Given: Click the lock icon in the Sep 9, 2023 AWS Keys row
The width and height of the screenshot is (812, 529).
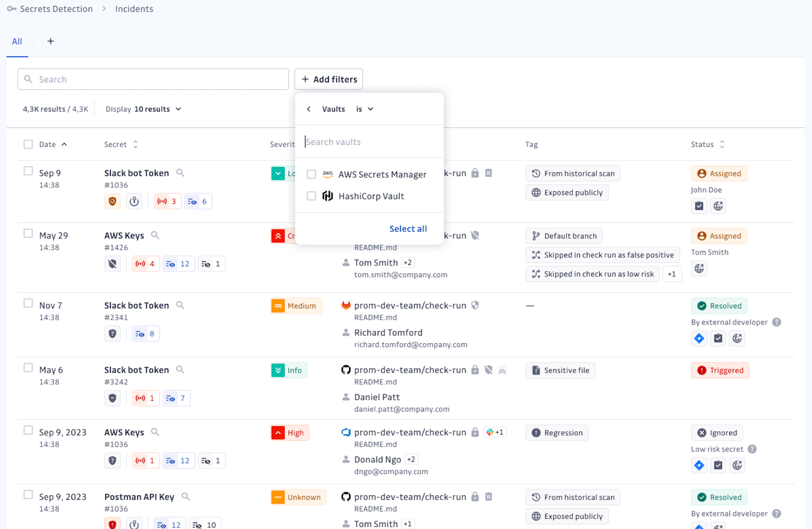Looking at the screenshot, I should (x=475, y=432).
